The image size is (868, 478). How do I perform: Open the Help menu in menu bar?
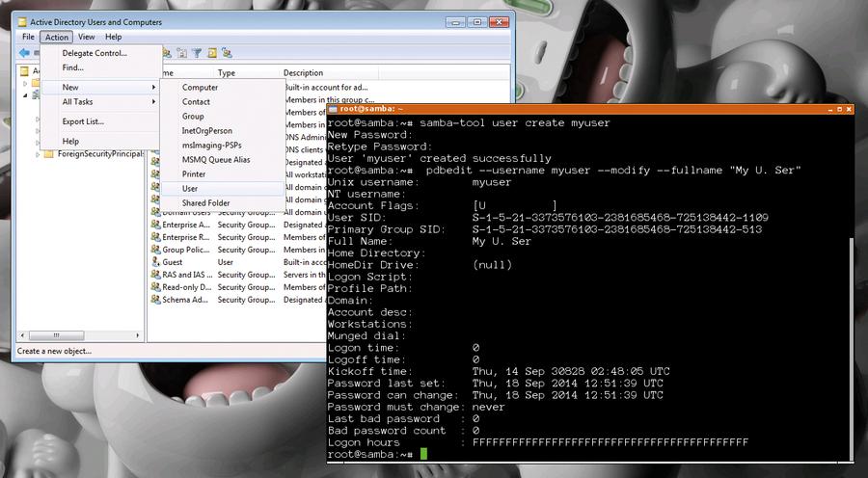click(113, 37)
